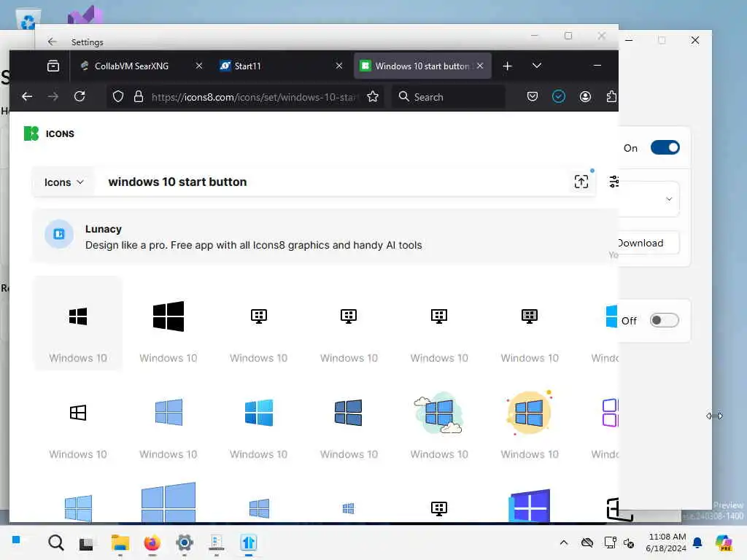Close the CollabVM SearXNG tab
The width and height of the screenshot is (747, 560).
[x=199, y=66]
